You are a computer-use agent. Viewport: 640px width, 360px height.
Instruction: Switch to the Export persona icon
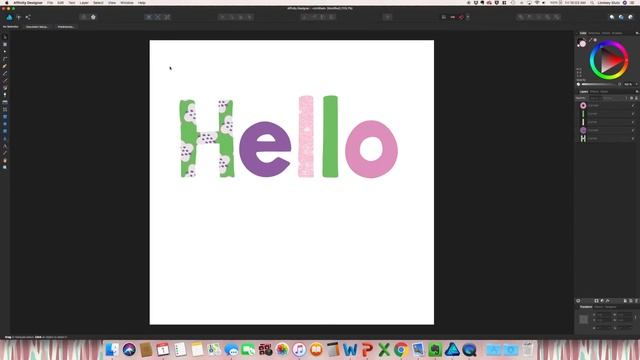pyautogui.click(x=28, y=17)
